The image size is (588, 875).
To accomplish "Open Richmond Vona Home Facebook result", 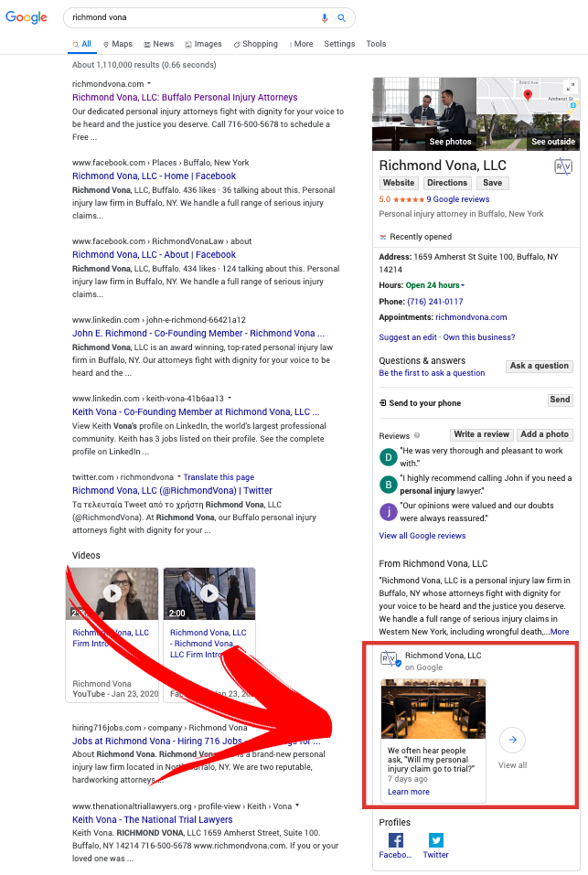I will (x=154, y=176).
